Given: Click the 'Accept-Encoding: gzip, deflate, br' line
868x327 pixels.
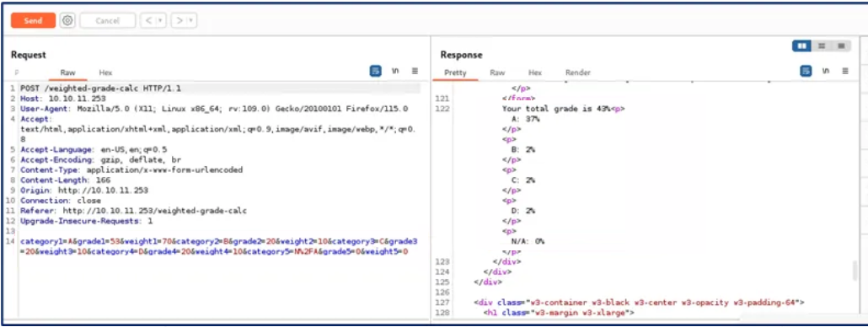Looking at the screenshot, I should [100, 159].
